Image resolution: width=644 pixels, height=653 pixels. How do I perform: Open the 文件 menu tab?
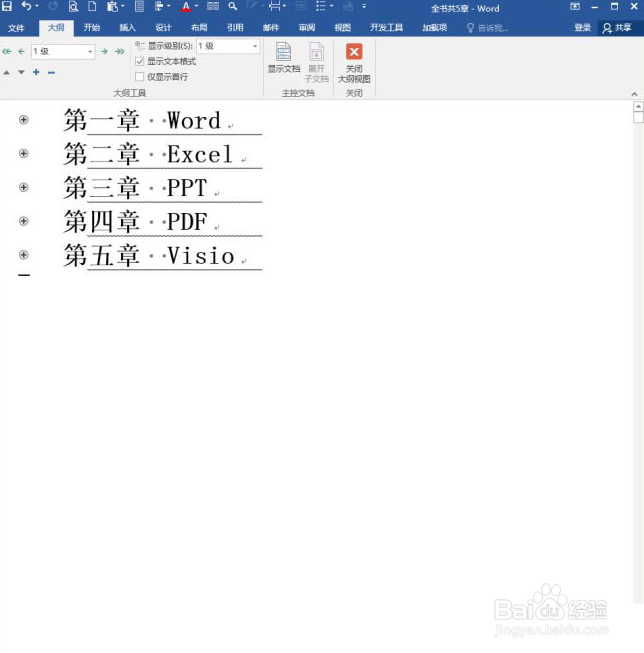16,28
